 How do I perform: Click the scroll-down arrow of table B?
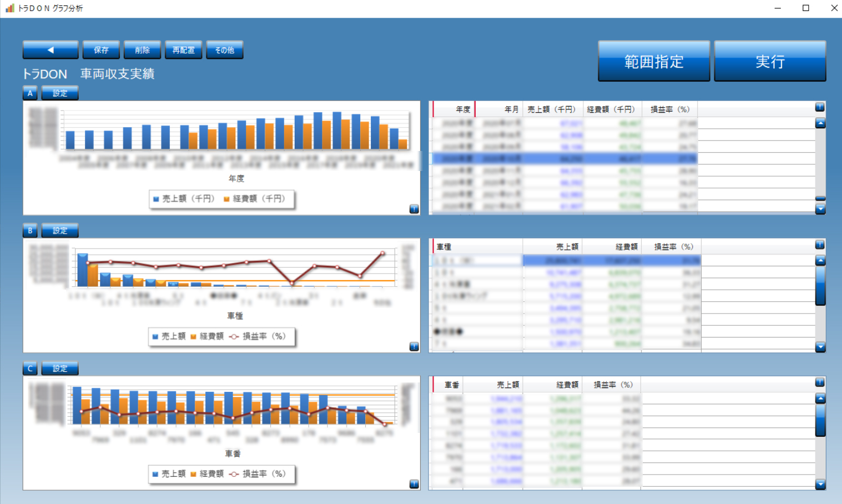pos(820,347)
